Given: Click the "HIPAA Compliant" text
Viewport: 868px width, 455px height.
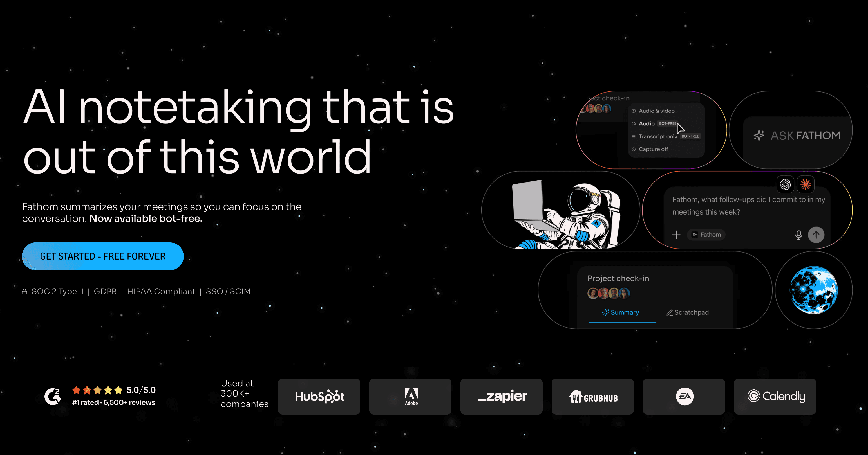Looking at the screenshot, I should click(x=161, y=292).
